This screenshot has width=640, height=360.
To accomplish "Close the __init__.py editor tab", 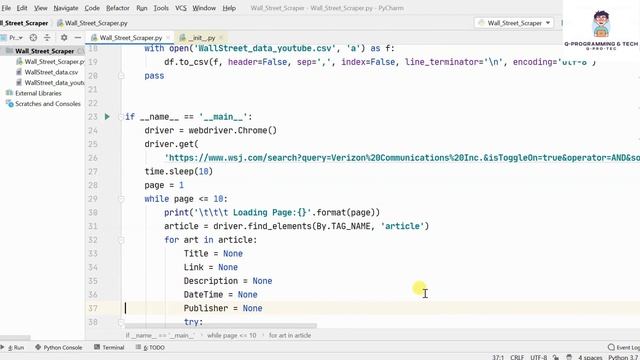I will point(221,38).
